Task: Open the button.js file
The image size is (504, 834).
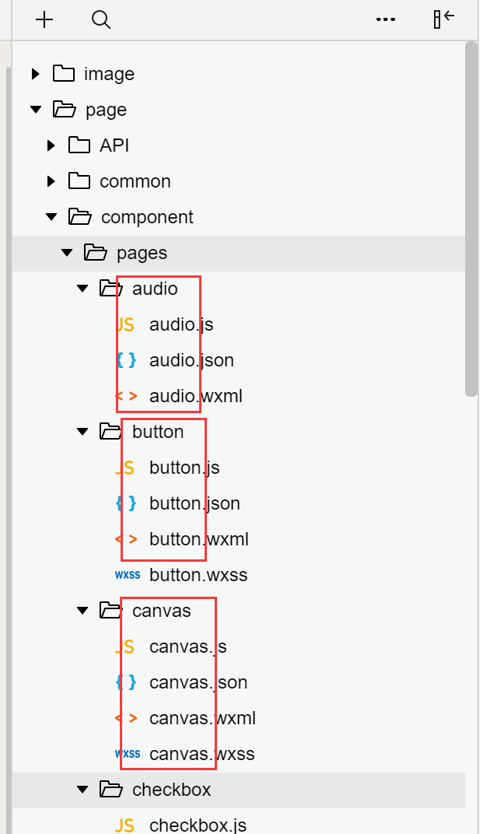Action: pyautogui.click(x=184, y=468)
